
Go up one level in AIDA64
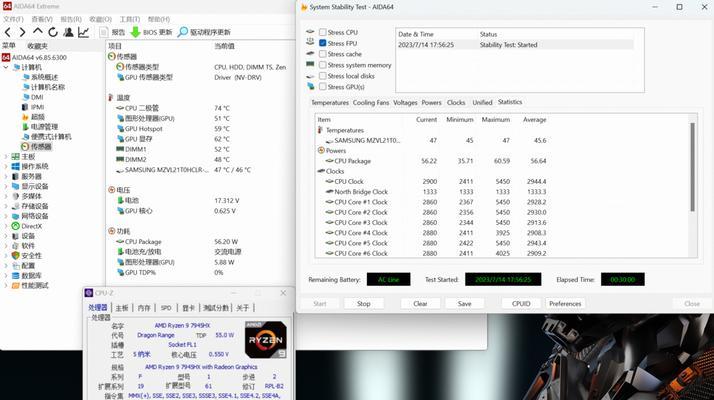click(38, 31)
